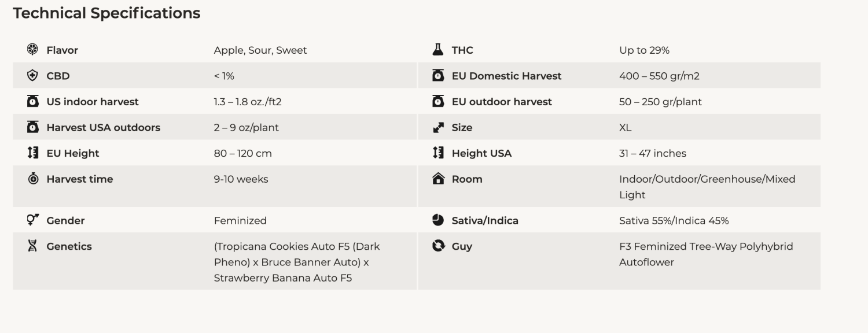The width and height of the screenshot is (868, 333).
Task: Click the Technical Specifications heading
Action: click(x=106, y=13)
